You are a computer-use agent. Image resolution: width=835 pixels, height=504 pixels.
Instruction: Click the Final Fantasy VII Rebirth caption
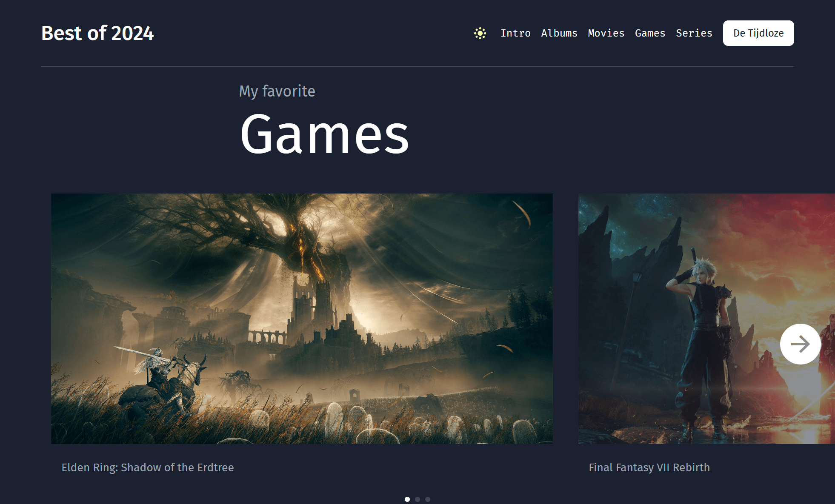pos(649,467)
